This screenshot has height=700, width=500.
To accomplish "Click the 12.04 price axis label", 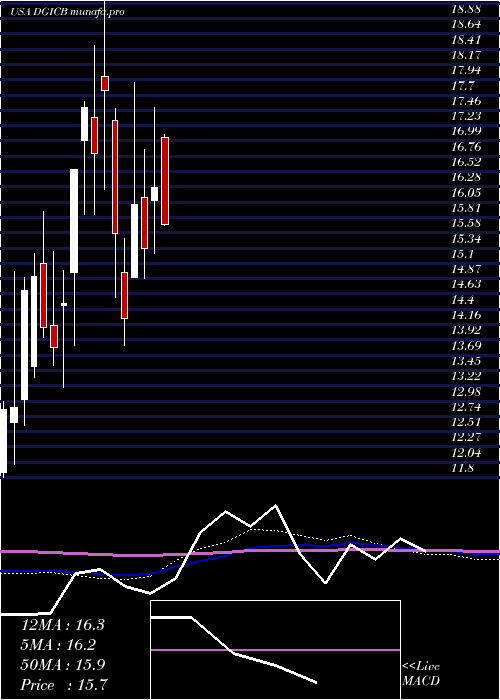I will pyautogui.click(x=466, y=453).
